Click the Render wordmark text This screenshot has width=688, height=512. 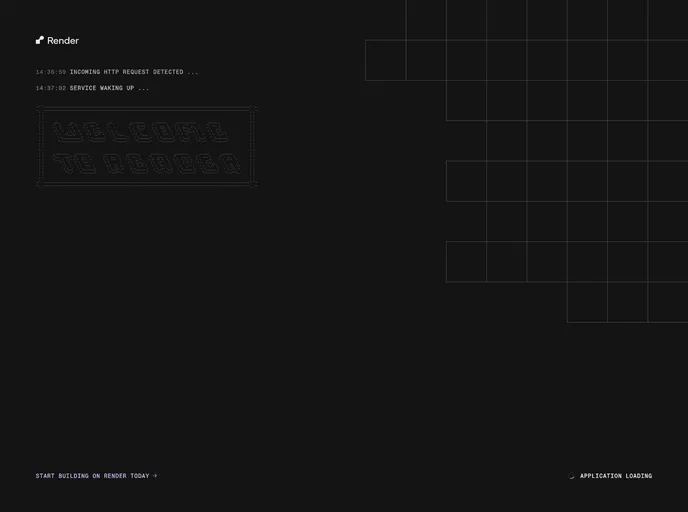[63, 41]
